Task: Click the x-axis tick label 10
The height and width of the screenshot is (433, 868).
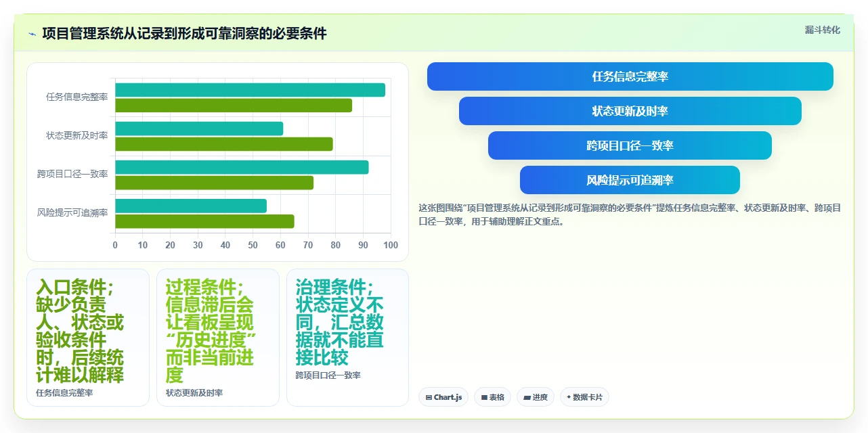Action: tap(143, 245)
